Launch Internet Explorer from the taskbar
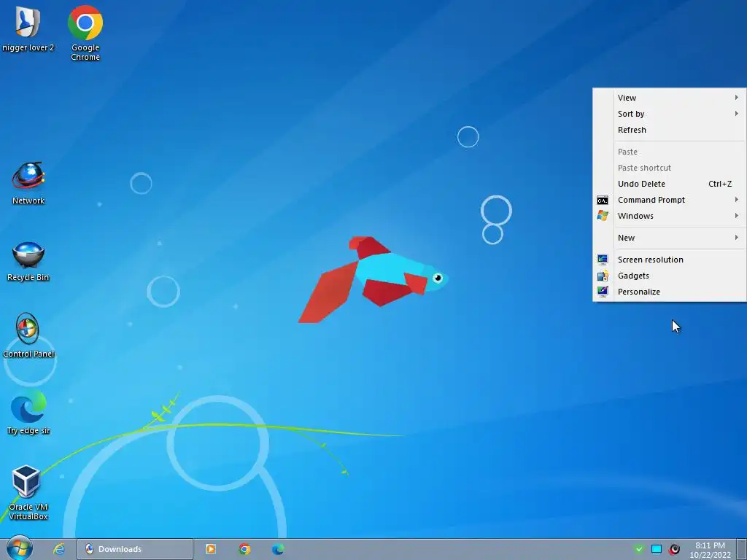The width and height of the screenshot is (747, 560). click(x=59, y=549)
